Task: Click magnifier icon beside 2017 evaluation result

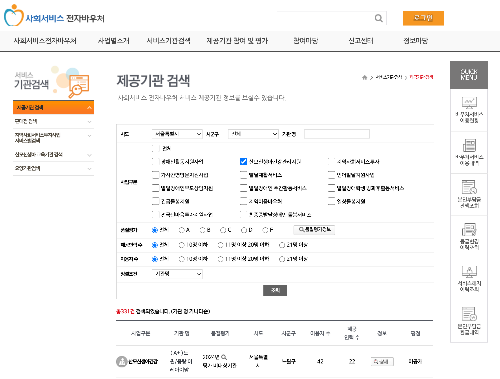Action: pos(224,357)
